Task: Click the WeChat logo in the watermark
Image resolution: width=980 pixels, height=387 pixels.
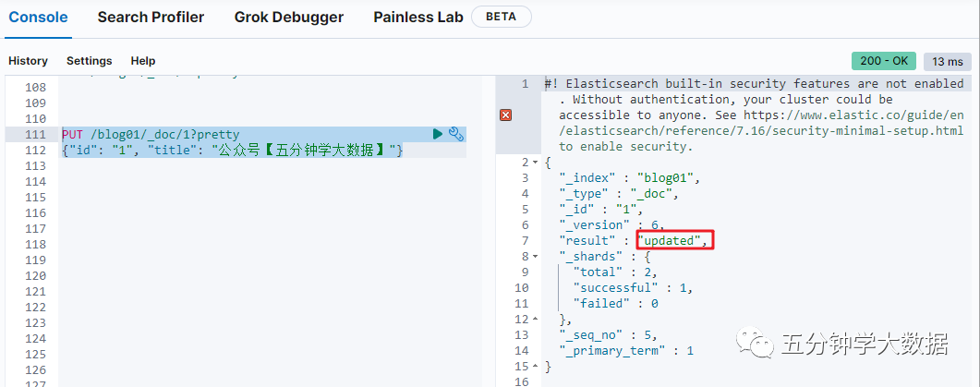Action: coord(761,345)
